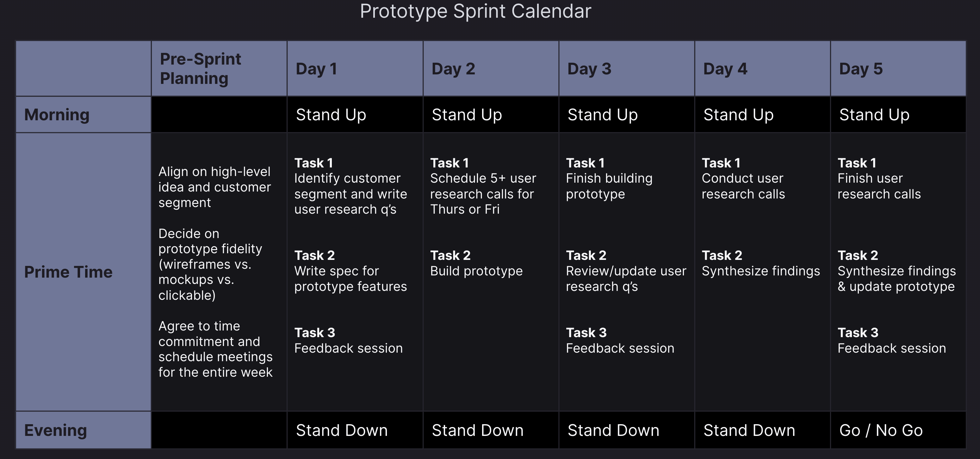Click the Prime Time row label

tap(68, 272)
